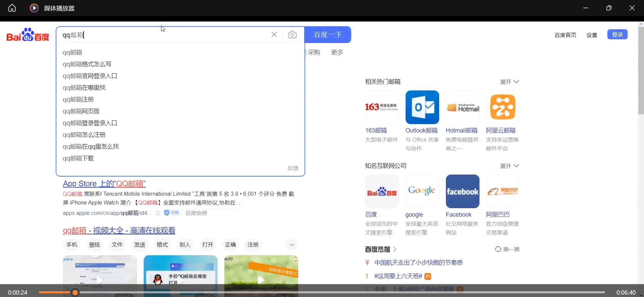The image size is (644, 297).
Task: Select the 注册 video tag
Action: 253,245
